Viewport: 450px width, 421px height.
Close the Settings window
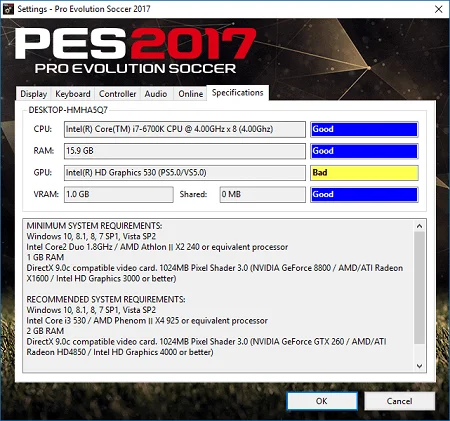coord(439,9)
